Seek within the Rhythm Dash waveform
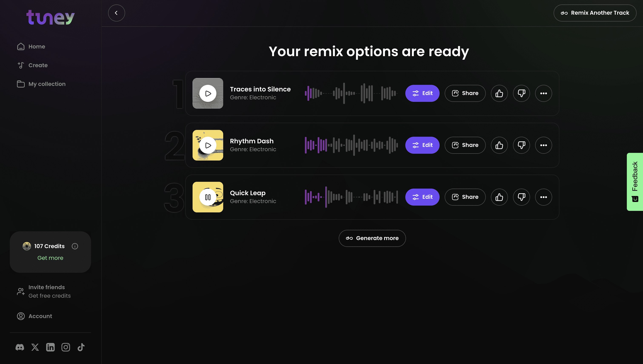643x364 pixels. click(x=351, y=145)
